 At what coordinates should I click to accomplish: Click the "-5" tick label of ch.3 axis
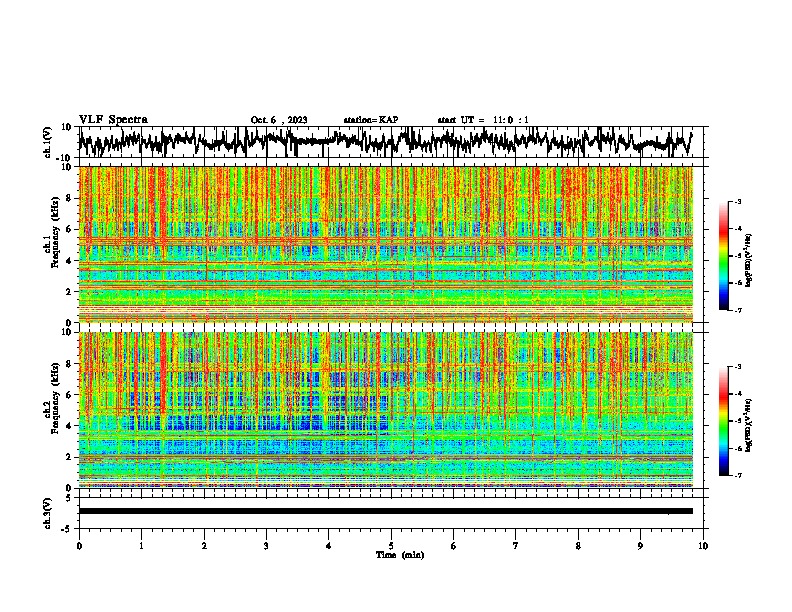67,529
